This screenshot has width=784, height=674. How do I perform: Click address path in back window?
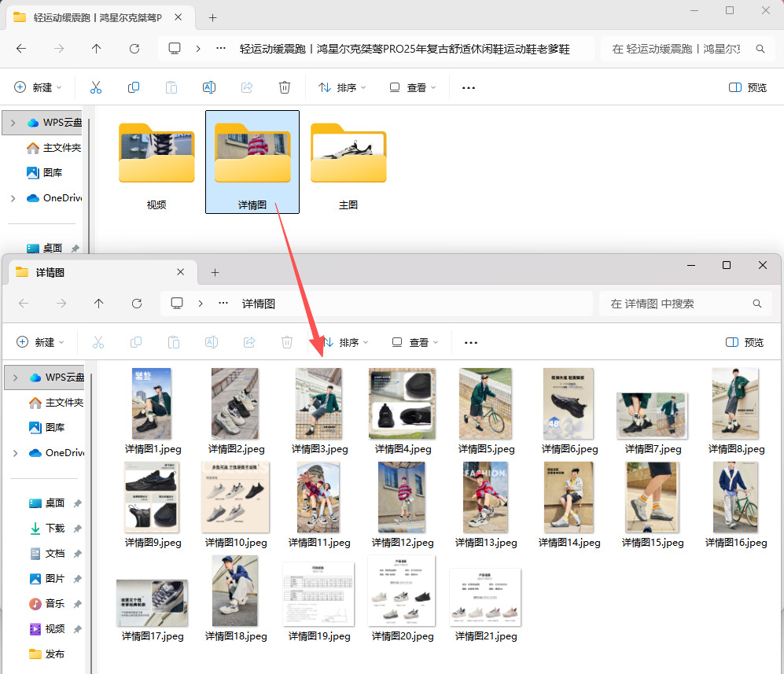(404, 49)
